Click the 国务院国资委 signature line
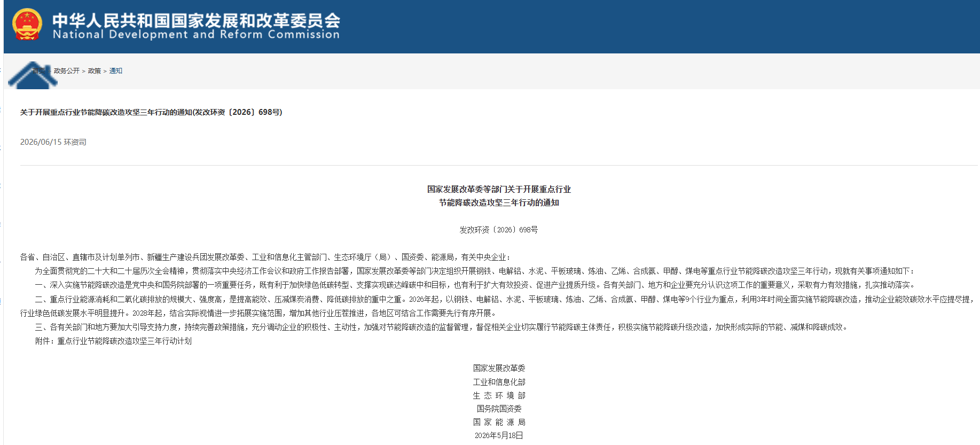 tap(499, 409)
